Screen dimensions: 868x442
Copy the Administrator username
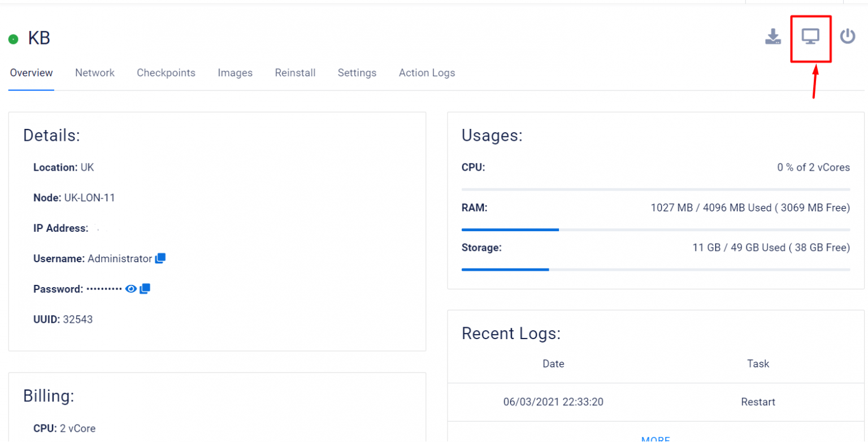coord(160,258)
